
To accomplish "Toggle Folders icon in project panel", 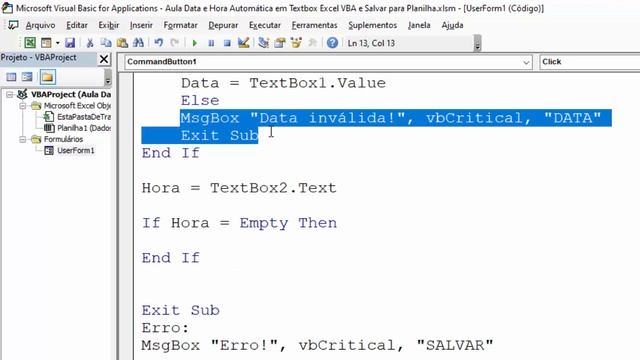I will [47, 77].
